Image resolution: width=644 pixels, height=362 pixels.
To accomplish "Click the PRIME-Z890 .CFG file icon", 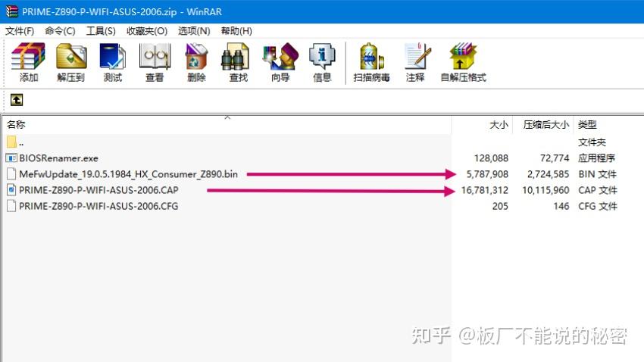I will [11, 206].
